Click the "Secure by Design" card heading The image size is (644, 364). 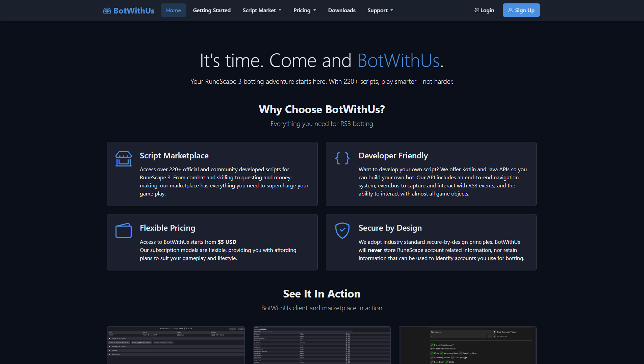390,228
